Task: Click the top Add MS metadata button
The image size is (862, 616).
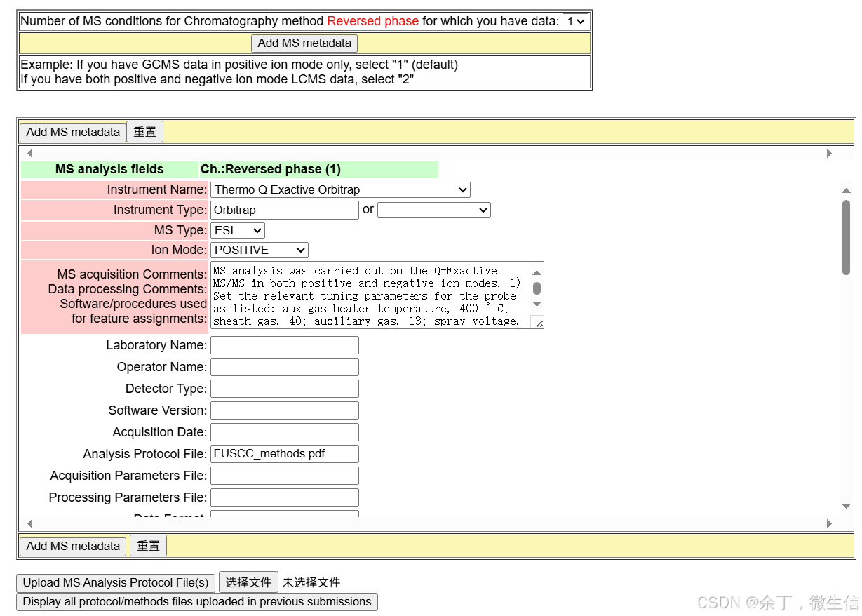Action: [x=304, y=43]
